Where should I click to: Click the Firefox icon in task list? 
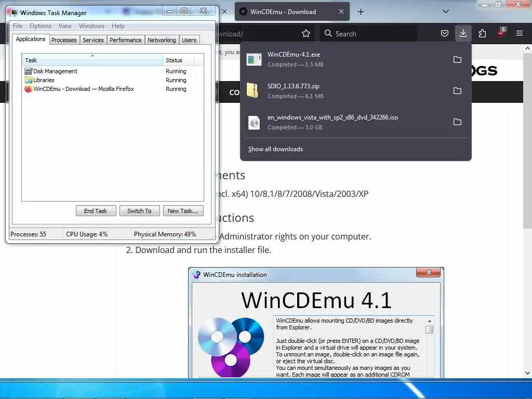click(x=28, y=89)
